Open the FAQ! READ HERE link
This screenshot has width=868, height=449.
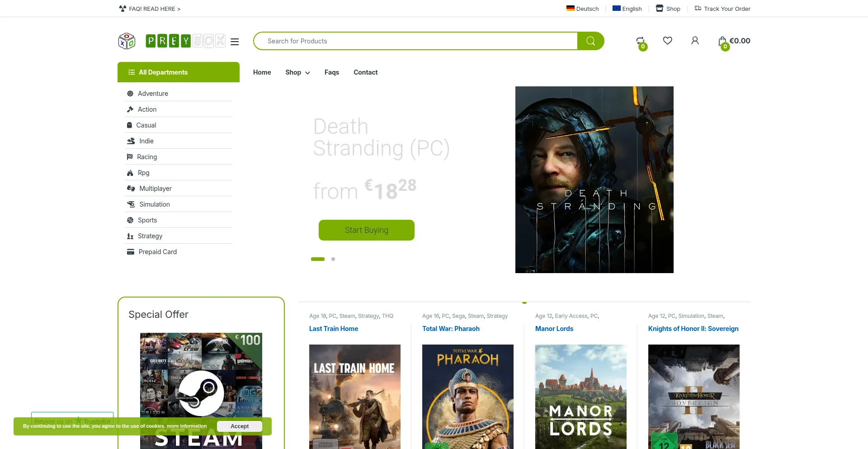coord(155,9)
